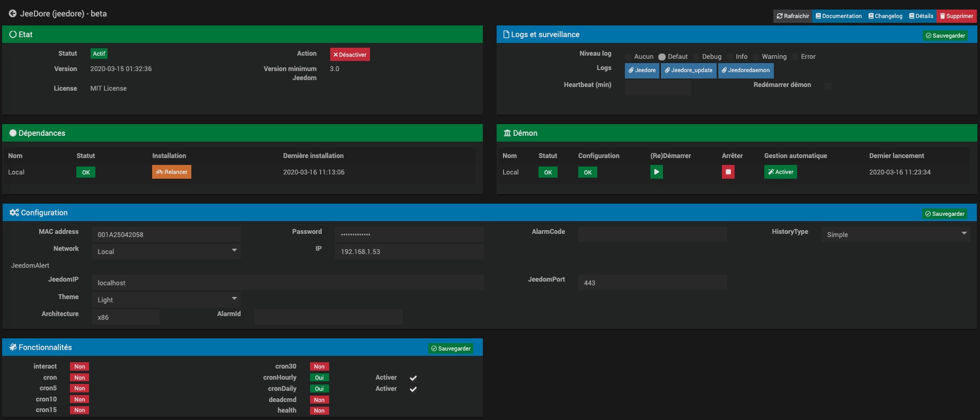Click the Rafraichir refresh button
Screen dimensions: 980x420
click(x=793, y=16)
